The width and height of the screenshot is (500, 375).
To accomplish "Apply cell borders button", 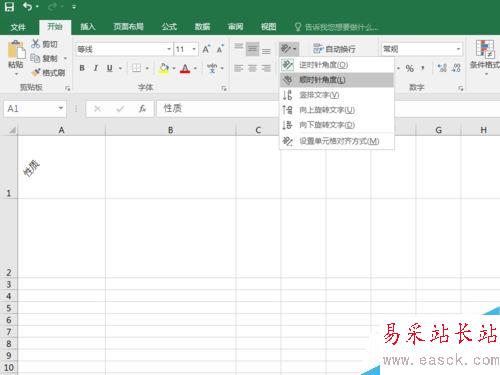I will pyautogui.click(x=136, y=68).
